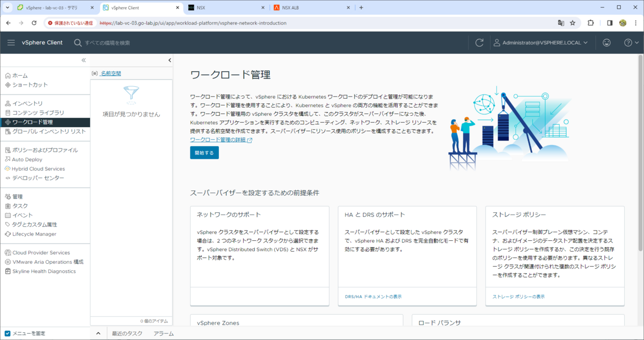The width and height of the screenshot is (644, 340).
Task: Click the すべての環境を検索 search field
Action: tap(107, 42)
